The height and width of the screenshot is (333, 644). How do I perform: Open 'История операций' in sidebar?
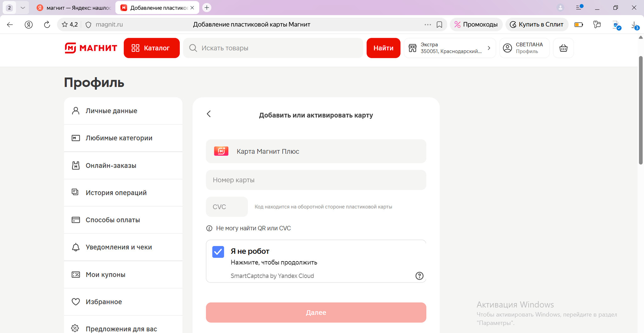click(116, 192)
